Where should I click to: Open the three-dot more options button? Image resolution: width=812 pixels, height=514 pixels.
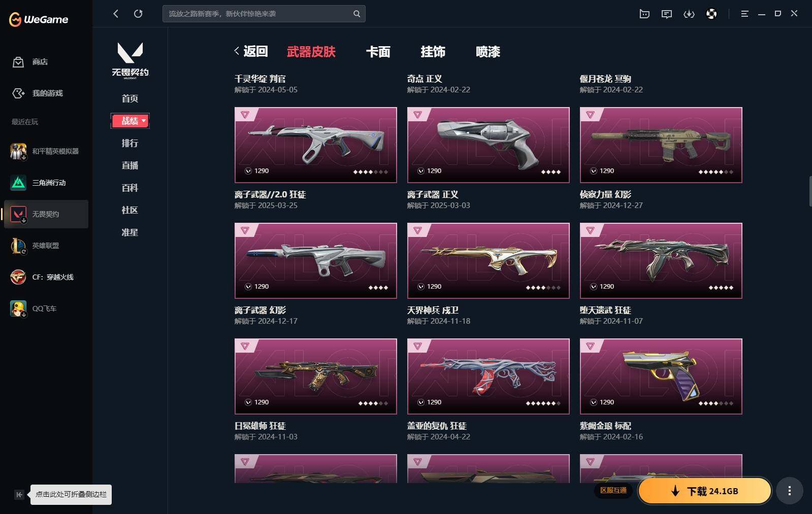789,491
